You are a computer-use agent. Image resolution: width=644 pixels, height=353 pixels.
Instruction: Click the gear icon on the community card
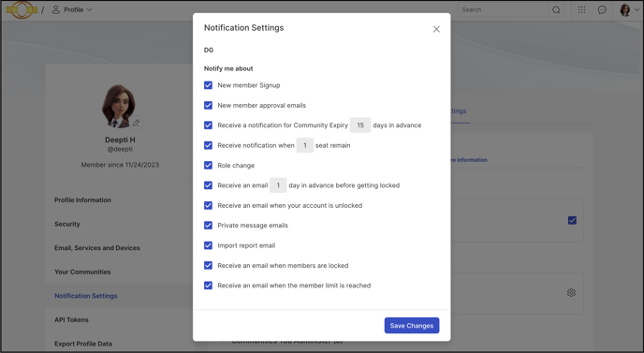(571, 292)
